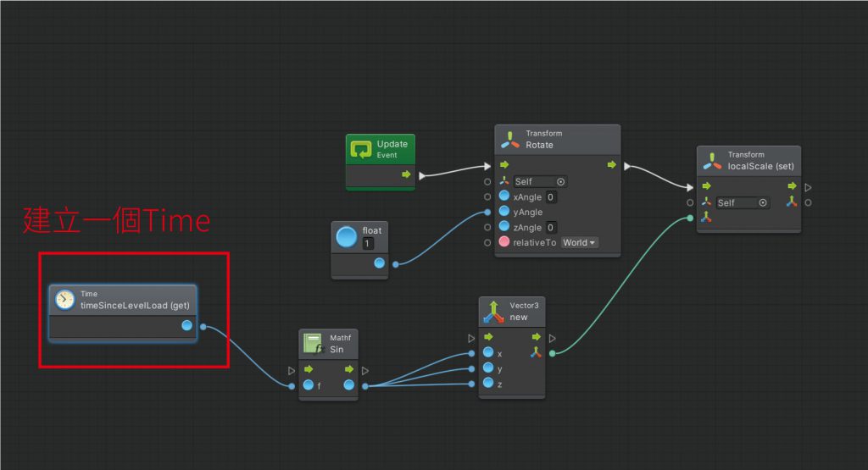The image size is (868, 470).
Task: Click the Time clock icon
Action: pyautogui.click(x=64, y=299)
